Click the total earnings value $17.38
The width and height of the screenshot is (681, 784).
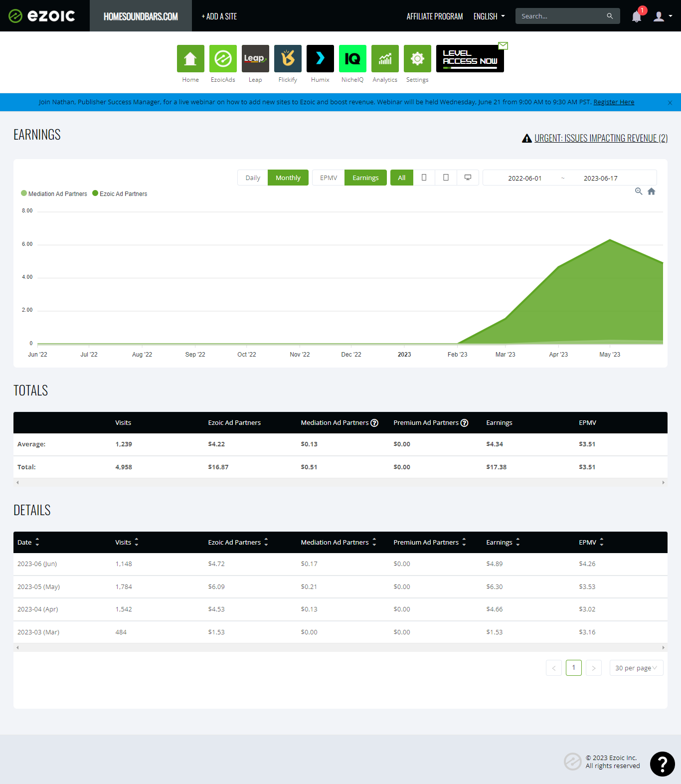[496, 467]
